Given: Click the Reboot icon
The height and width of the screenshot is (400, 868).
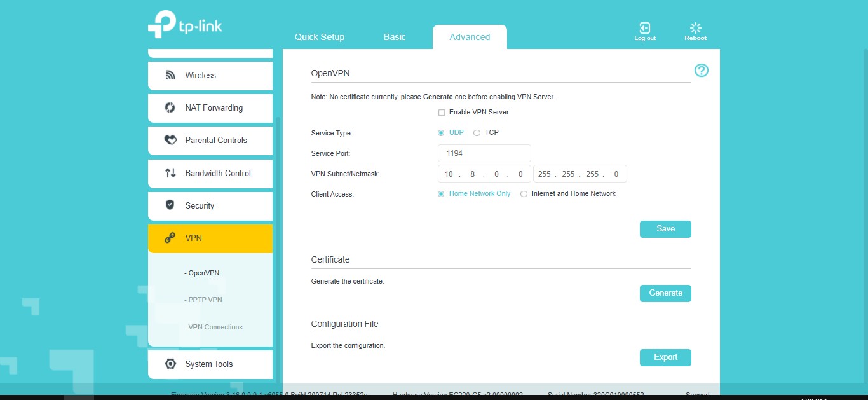Looking at the screenshot, I should [695, 29].
